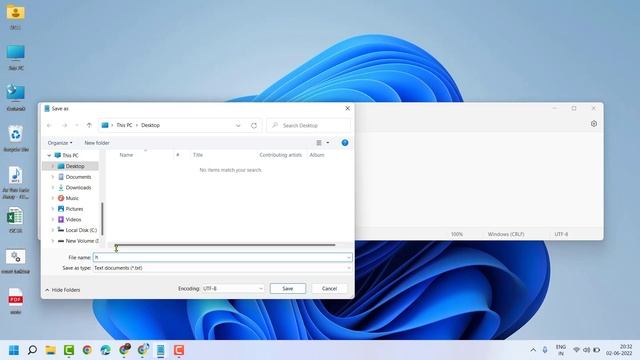640x360 pixels.
Task: Click the Save button
Action: (288, 288)
